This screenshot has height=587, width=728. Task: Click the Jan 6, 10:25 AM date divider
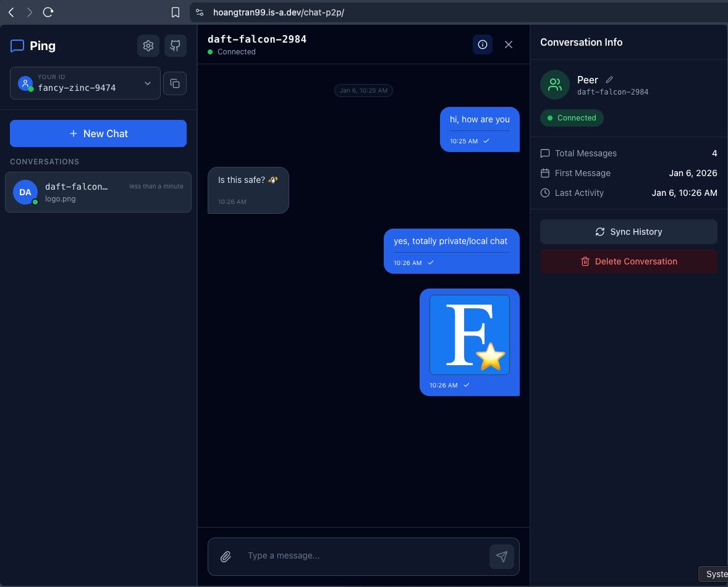363,90
